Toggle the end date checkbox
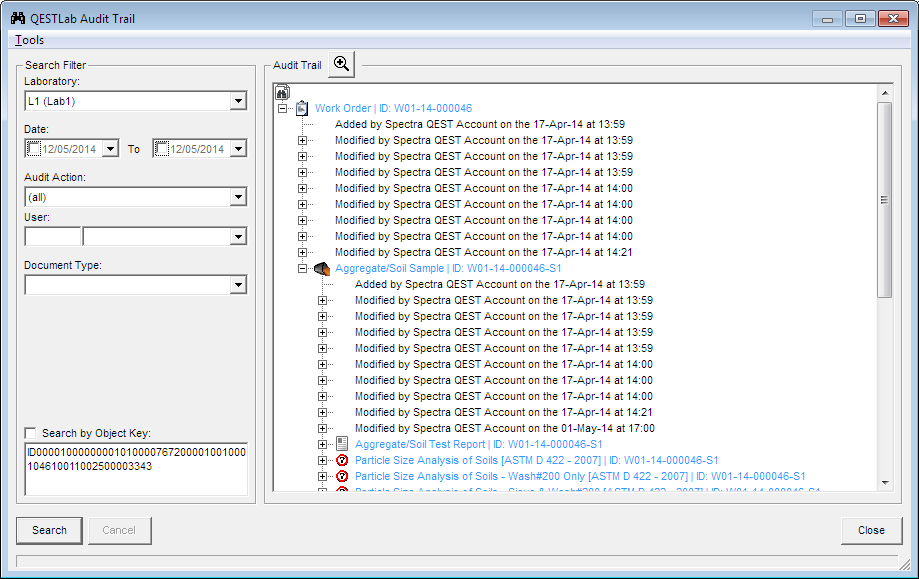This screenshot has height=579, width=919. pos(162,149)
